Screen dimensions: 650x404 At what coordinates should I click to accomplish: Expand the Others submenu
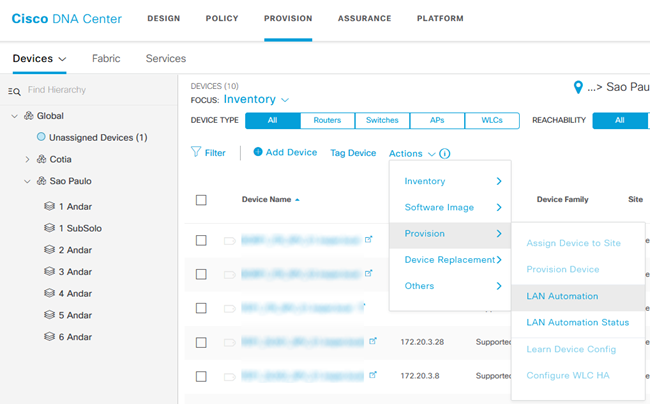(x=450, y=286)
